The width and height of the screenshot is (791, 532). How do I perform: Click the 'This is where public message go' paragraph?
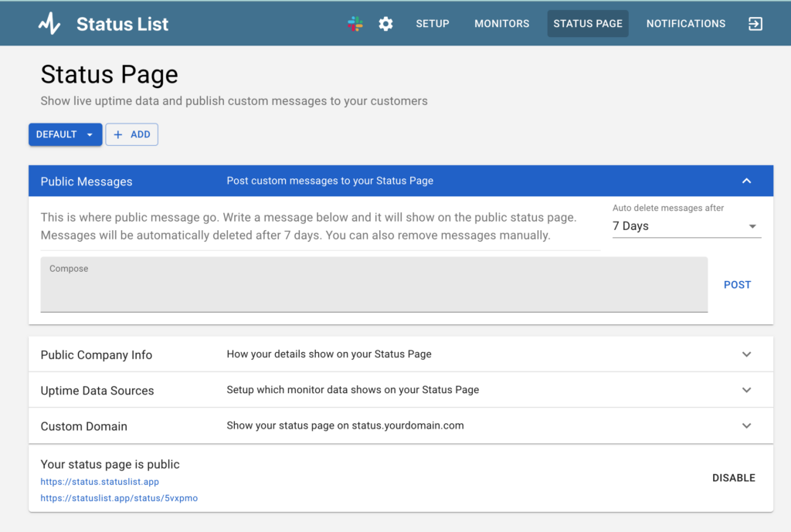(x=309, y=226)
